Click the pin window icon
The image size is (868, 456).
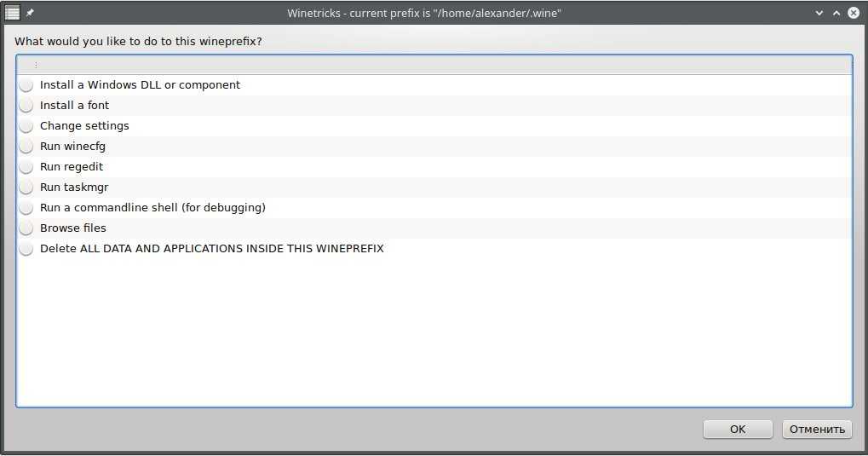[x=31, y=13]
